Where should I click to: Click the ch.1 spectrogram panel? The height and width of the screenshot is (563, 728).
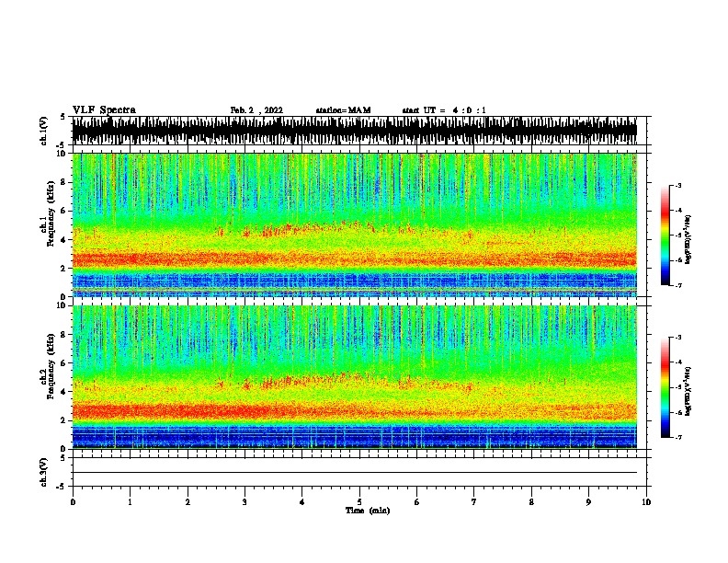355,224
